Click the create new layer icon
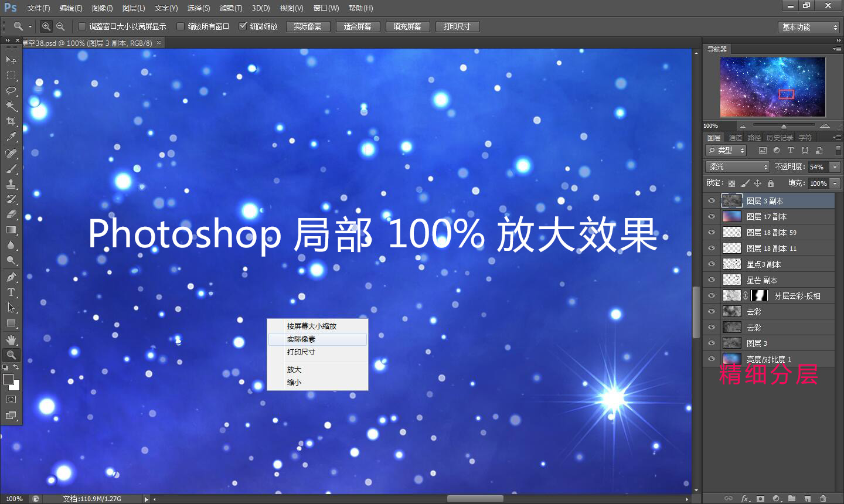Viewport: 844px width, 504px height. pos(808,499)
